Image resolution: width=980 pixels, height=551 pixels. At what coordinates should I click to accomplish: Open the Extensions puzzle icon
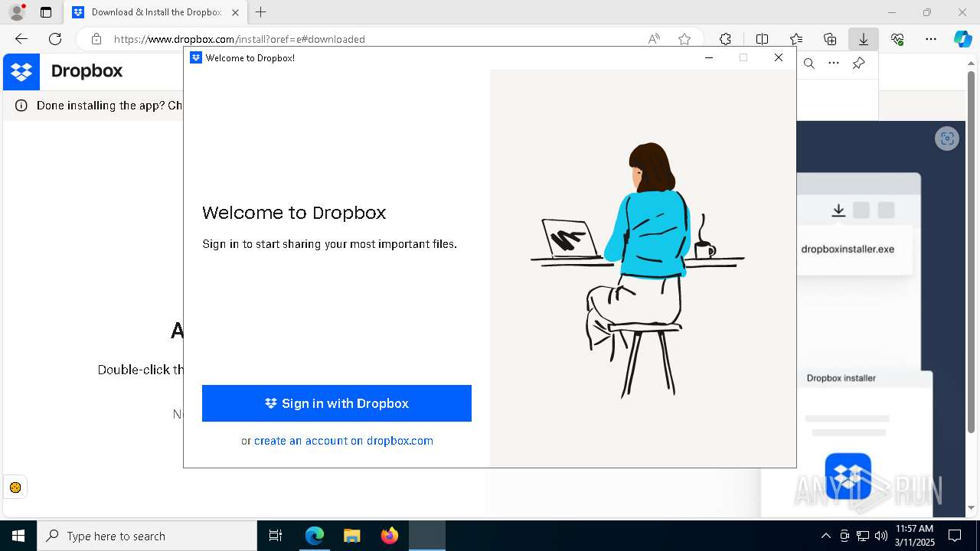[725, 39]
